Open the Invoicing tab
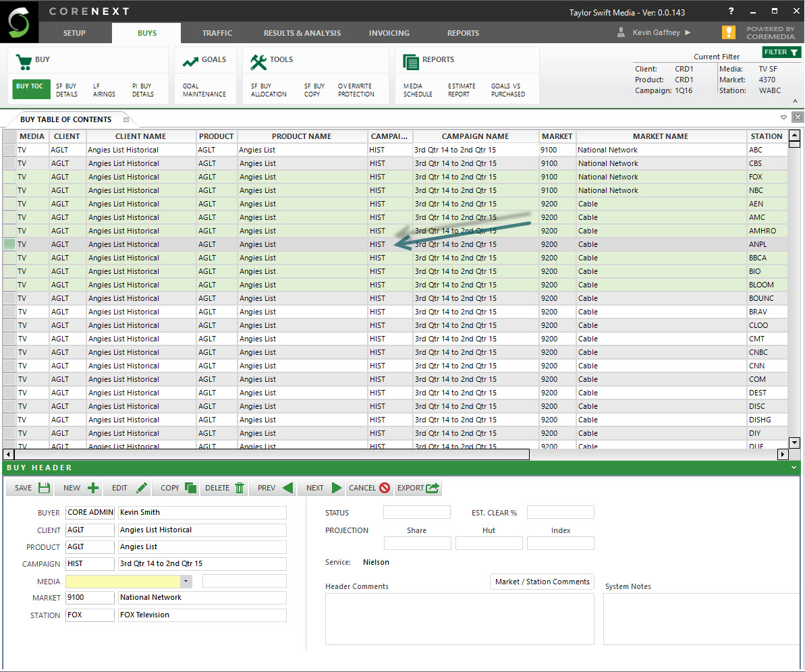805x672 pixels. [x=389, y=33]
